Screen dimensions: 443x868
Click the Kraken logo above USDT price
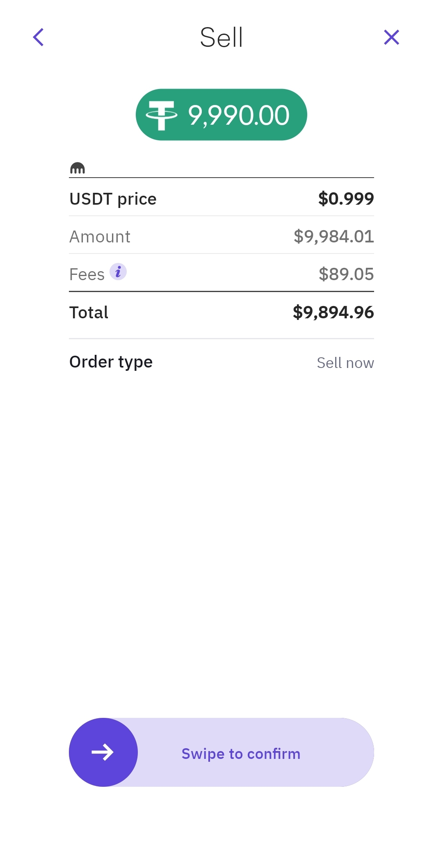point(78,168)
